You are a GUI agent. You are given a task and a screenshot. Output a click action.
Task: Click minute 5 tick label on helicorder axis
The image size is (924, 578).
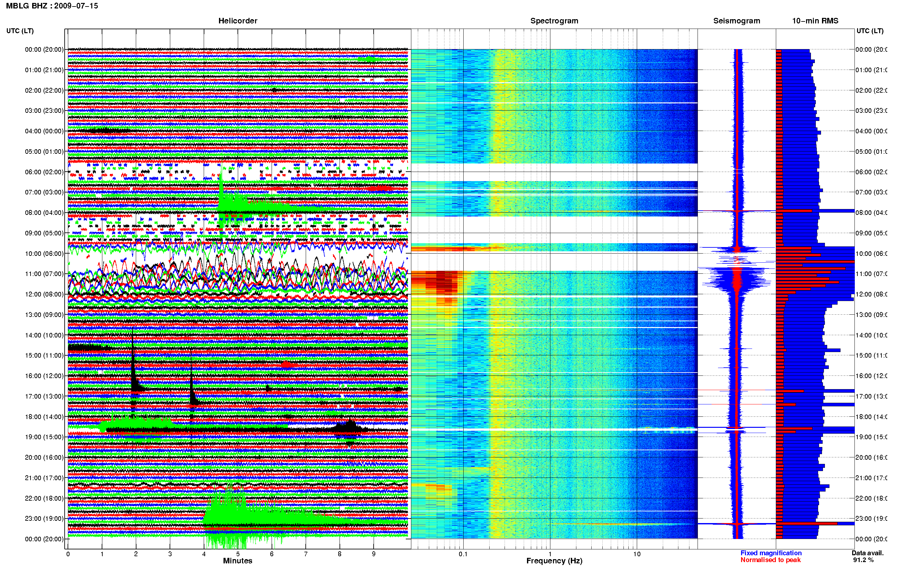pyautogui.click(x=237, y=554)
